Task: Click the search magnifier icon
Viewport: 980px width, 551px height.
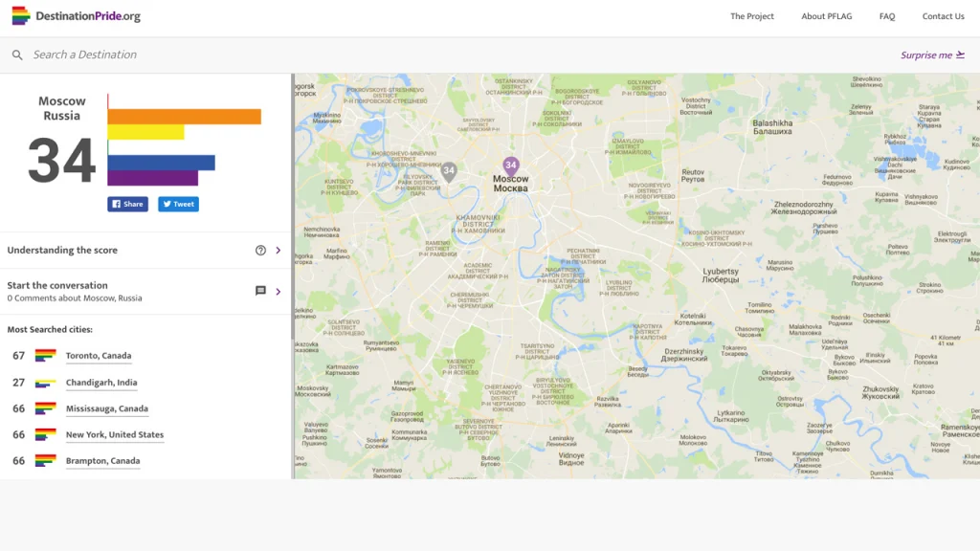Action: tap(17, 55)
